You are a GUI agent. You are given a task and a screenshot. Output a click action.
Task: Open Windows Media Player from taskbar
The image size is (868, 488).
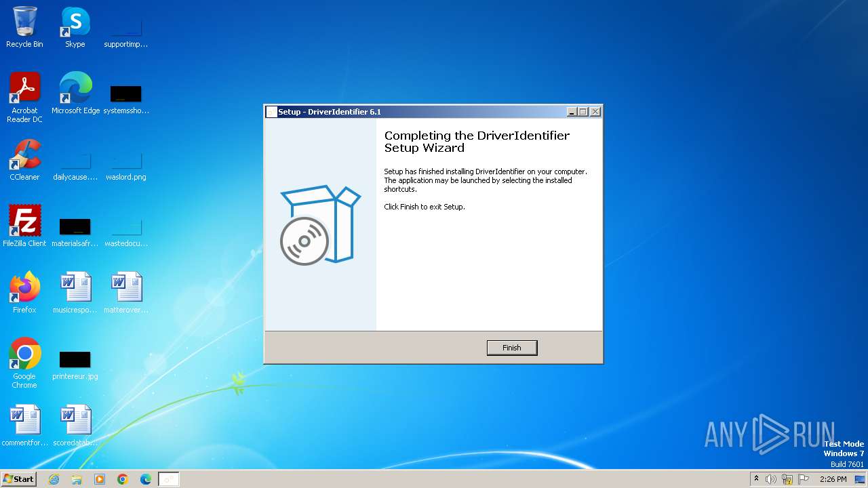click(100, 479)
